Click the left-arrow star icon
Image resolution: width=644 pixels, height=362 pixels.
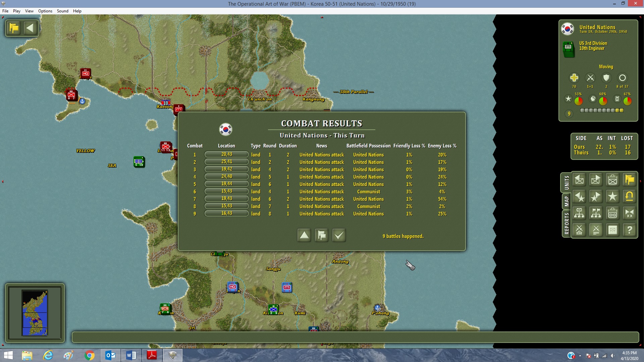579,197
